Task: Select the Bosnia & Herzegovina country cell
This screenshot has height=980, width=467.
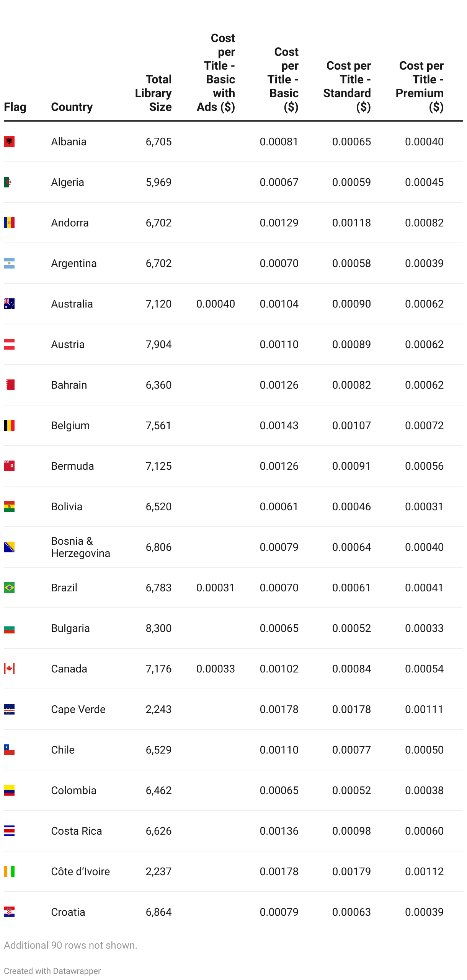Action: (x=81, y=547)
